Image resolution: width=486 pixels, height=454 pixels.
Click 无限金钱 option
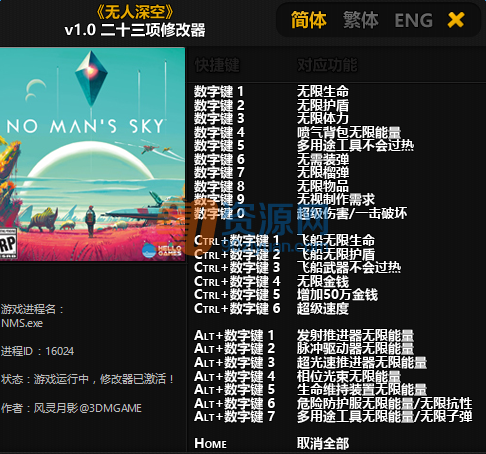click(x=323, y=281)
